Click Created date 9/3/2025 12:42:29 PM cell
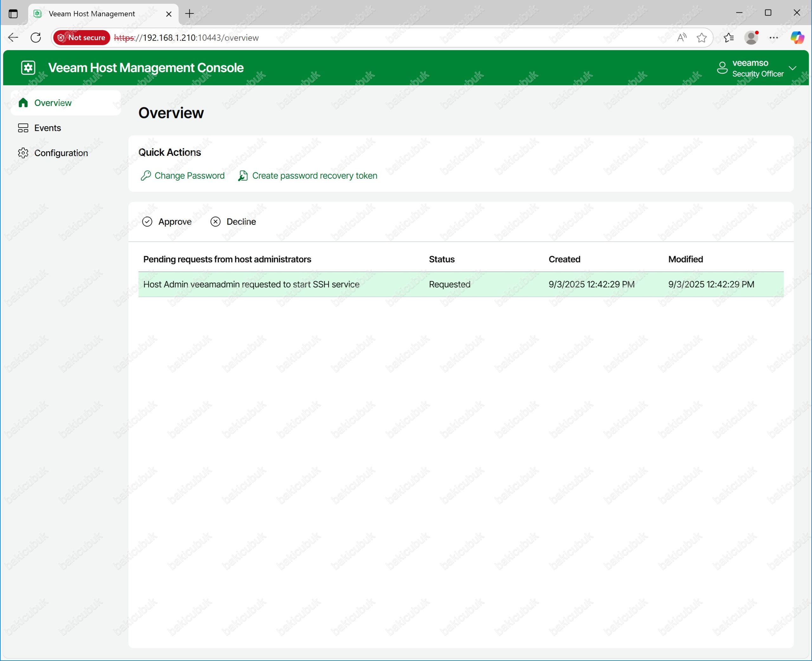Viewport: 812px width, 661px height. pos(591,284)
